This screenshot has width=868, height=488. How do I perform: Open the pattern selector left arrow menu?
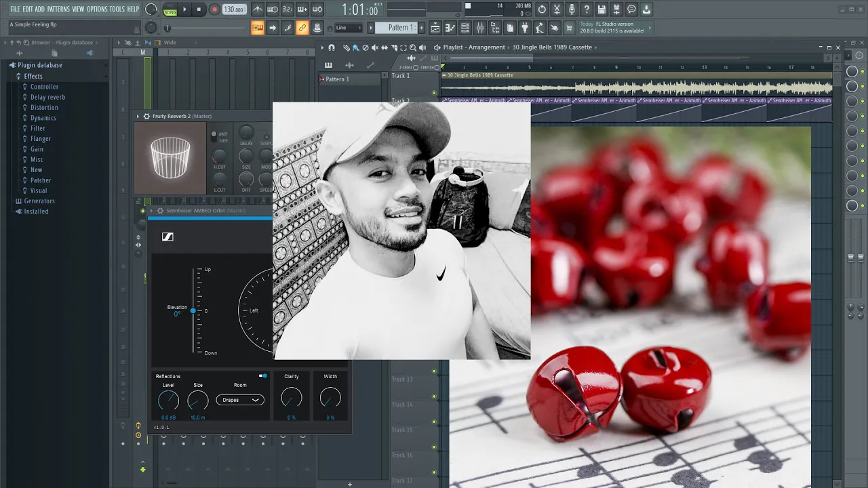[x=371, y=28]
